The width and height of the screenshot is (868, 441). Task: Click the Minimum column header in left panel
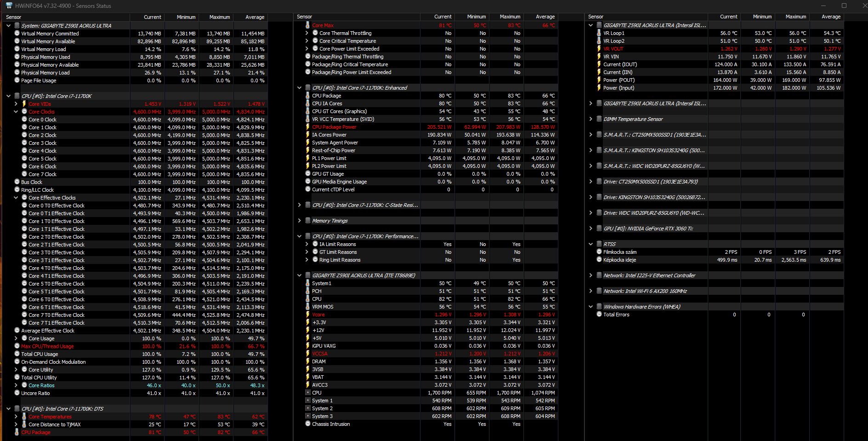pos(182,17)
